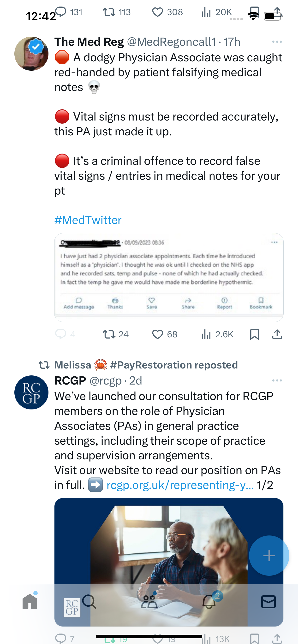Open more options on the RCGP post
Viewport: 298px width, 644px height.
tap(277, 380)
